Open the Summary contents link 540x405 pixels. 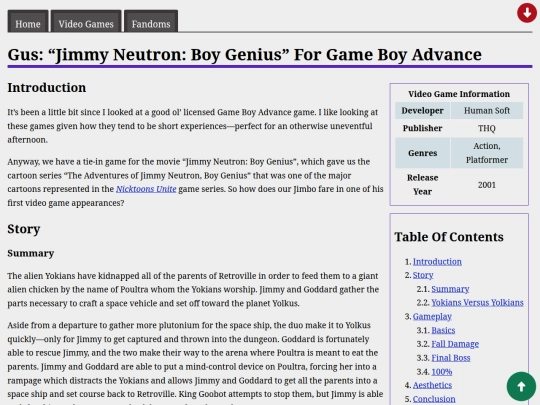pyautogui.click(x=450, y=289)
